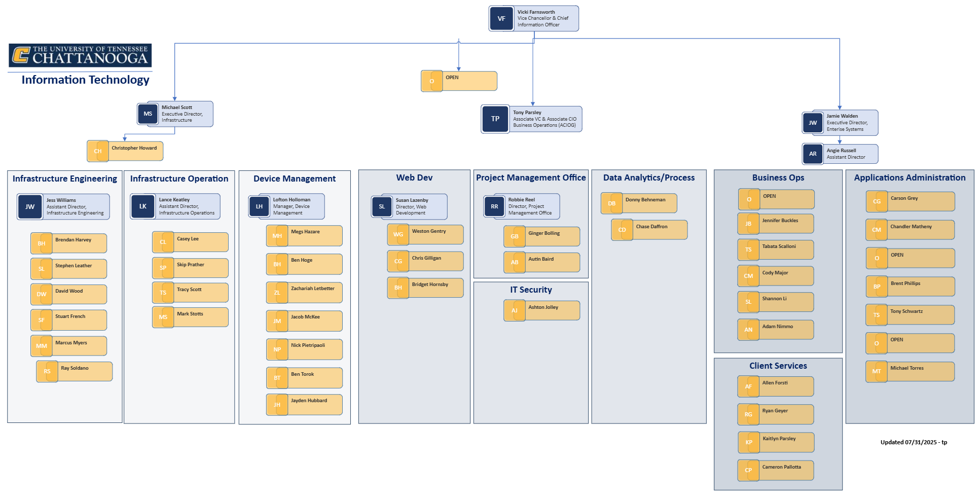Screen dimensions: 980x497
Task: Open the Jamie Walden Executive Director card
Action: click(x=840, y=123)
